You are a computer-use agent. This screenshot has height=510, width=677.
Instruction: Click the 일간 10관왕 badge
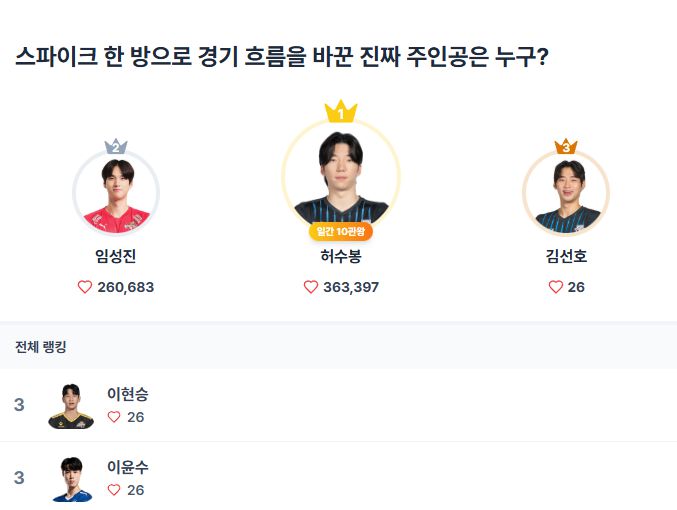coord(340,232)
